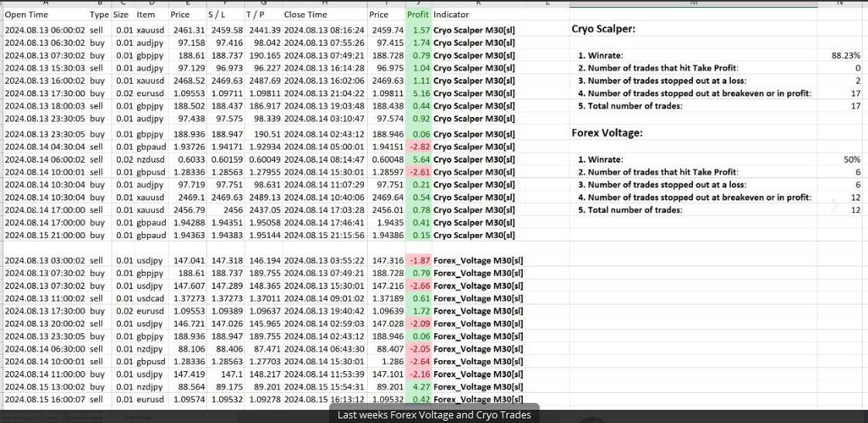Select the green Profit header cell

click(417, 15)
